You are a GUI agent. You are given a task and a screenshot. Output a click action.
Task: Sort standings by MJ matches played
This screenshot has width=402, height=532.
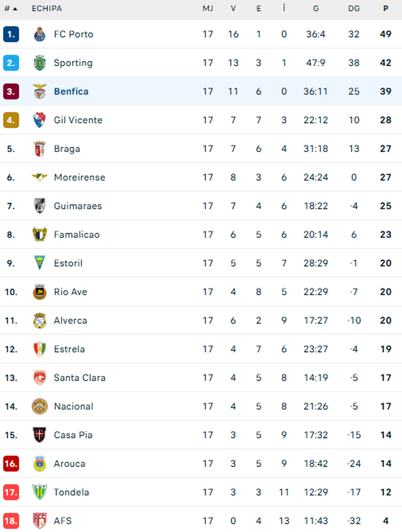click(x=208, y=8)
